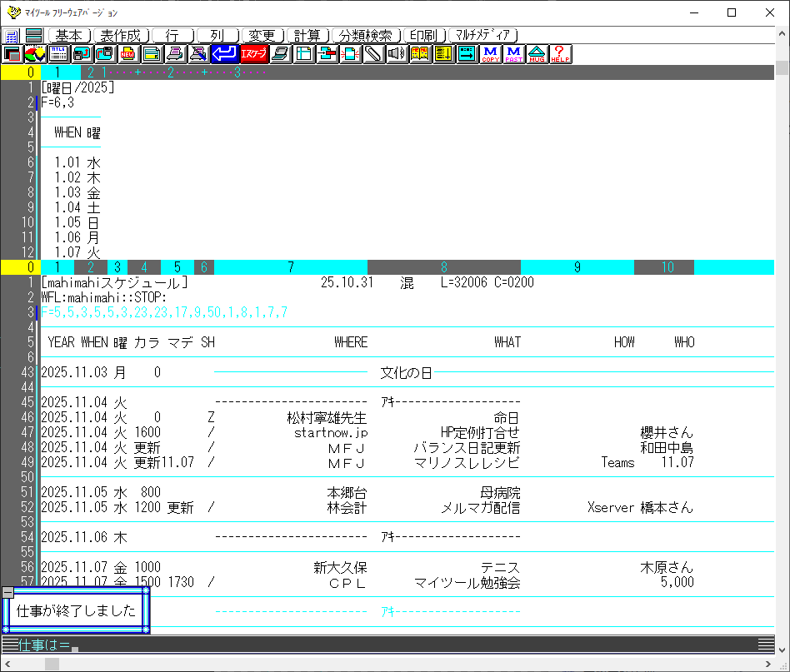Click the MUG eject-style toolbar icon
This screenshot has height=672, width=790.
537,54
